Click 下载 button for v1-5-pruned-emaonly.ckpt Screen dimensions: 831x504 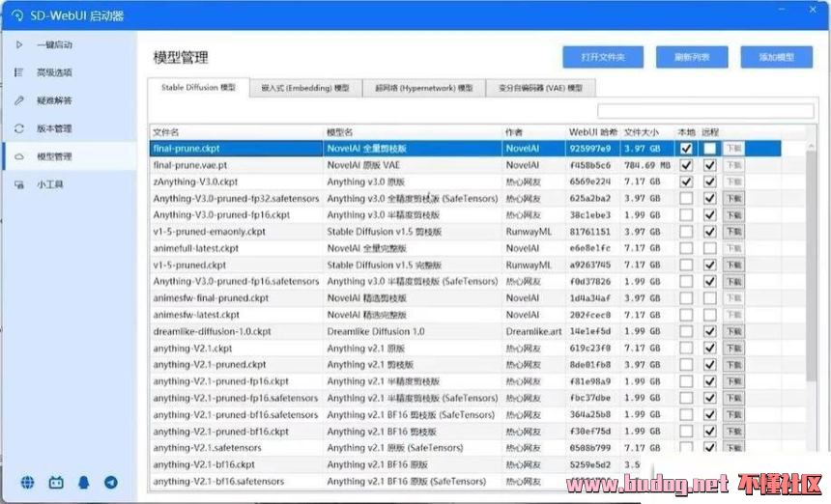pyautogui.click(x=734, y=232)
